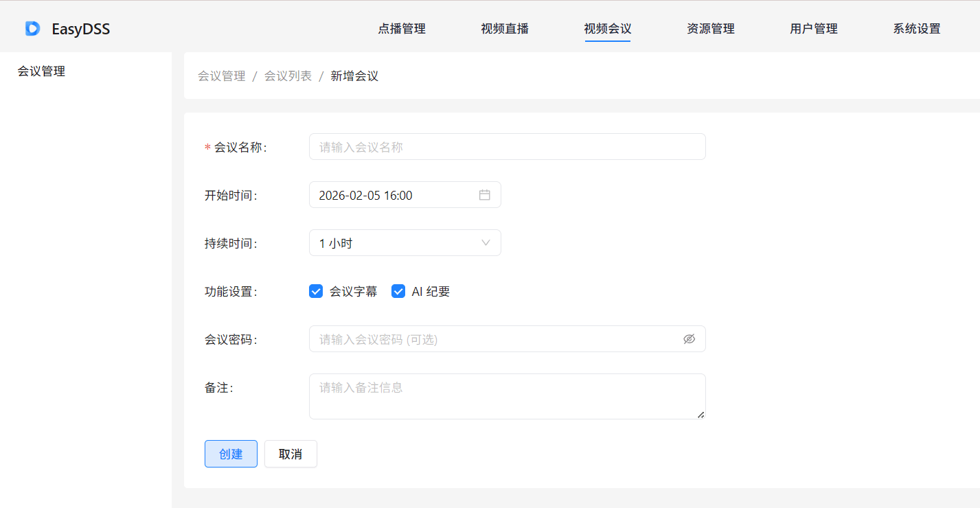
Task: Expand the 持续时间 duration dropdown
Action: (404, 242)
